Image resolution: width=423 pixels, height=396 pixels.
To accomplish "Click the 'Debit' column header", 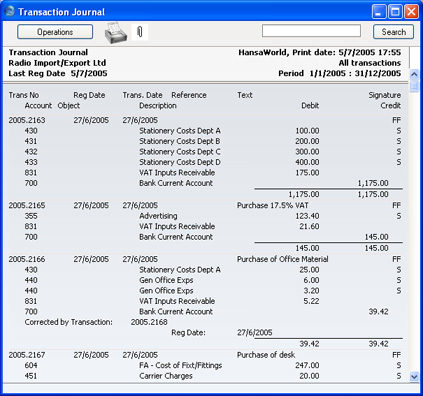I will (x=310, y=106).
